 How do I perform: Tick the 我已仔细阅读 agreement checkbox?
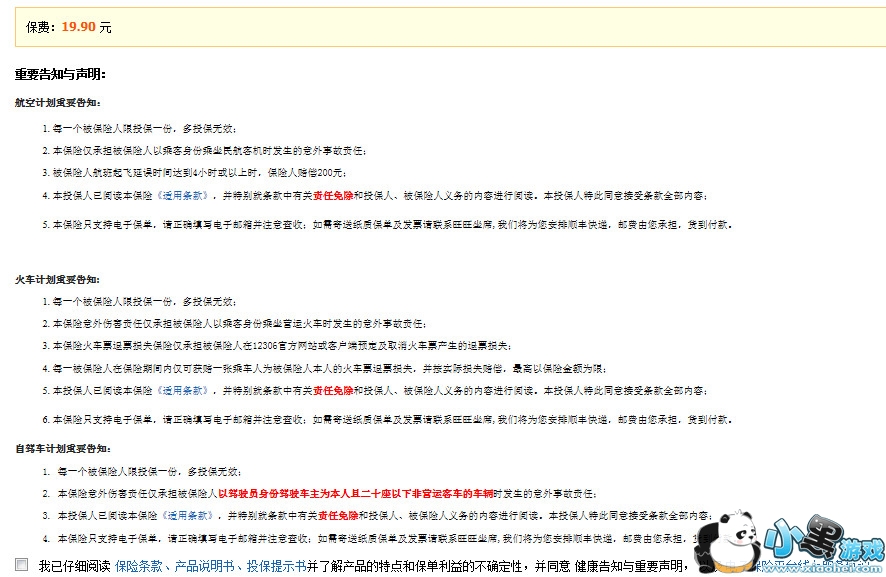point(21,564)
